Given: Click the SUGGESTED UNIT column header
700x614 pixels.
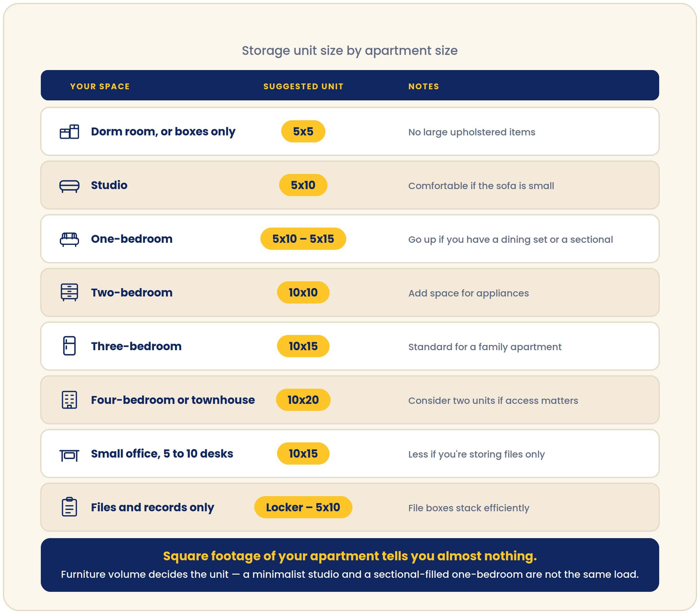Looking at the screenshot, I should (x=303, y=86).
